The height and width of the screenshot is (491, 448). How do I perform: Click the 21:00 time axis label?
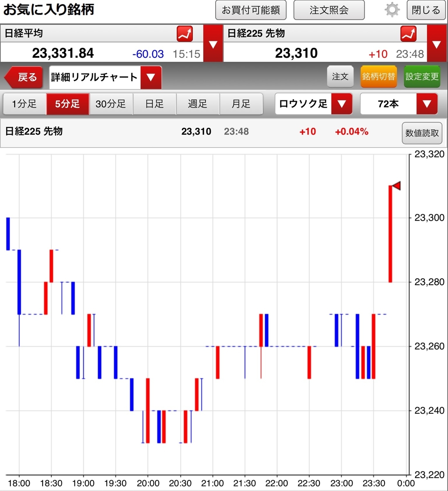[212, 483]
